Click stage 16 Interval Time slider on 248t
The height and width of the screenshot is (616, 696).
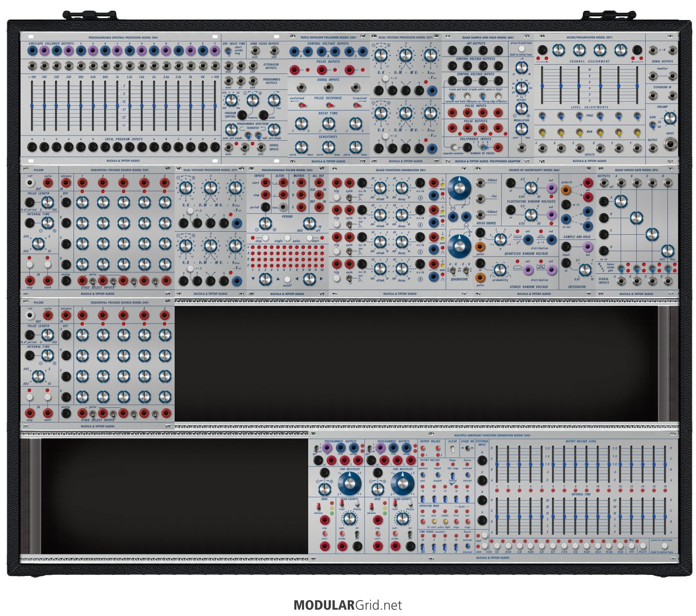point(665,516)
